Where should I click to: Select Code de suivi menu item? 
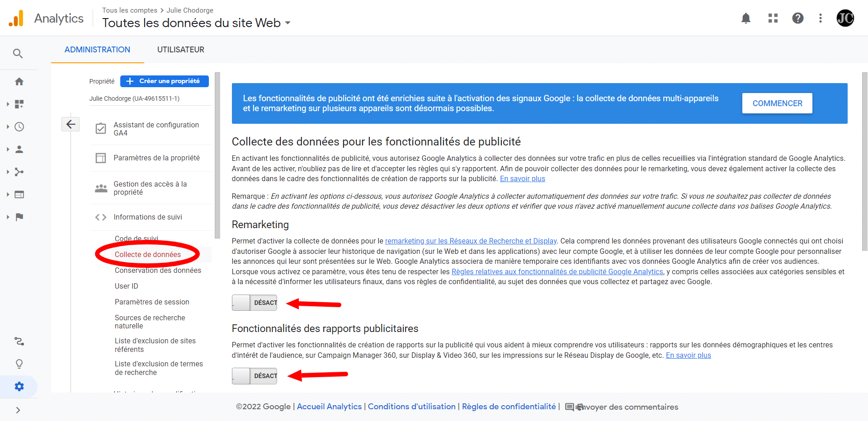click(x=137, y=239)
